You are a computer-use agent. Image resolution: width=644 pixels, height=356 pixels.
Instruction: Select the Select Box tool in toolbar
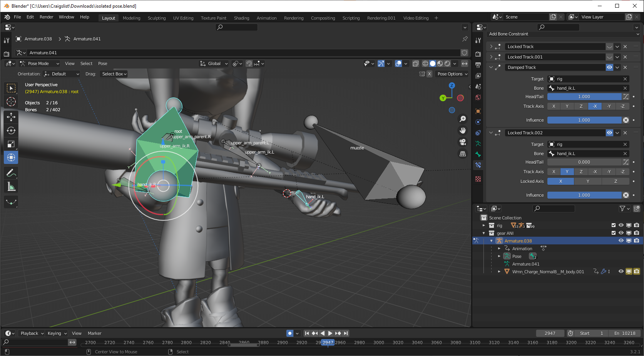[x=11, y=88]
